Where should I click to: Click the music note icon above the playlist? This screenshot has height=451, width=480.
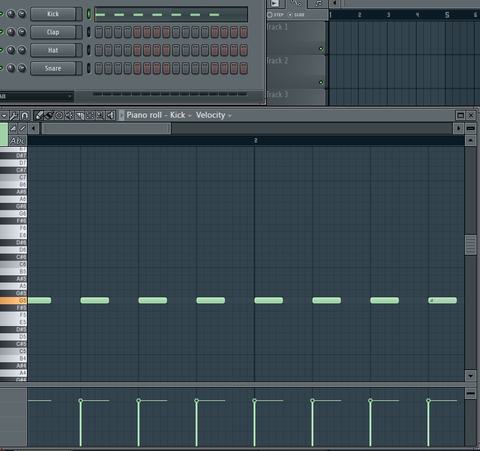pos(318,4)
